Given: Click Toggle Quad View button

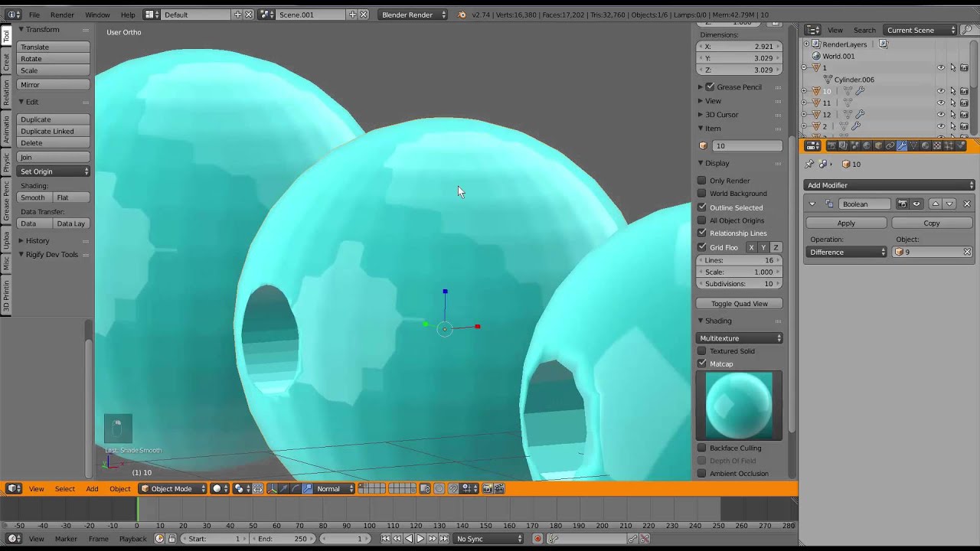Looking at the screenshot, I should click(x=740, y=303).
